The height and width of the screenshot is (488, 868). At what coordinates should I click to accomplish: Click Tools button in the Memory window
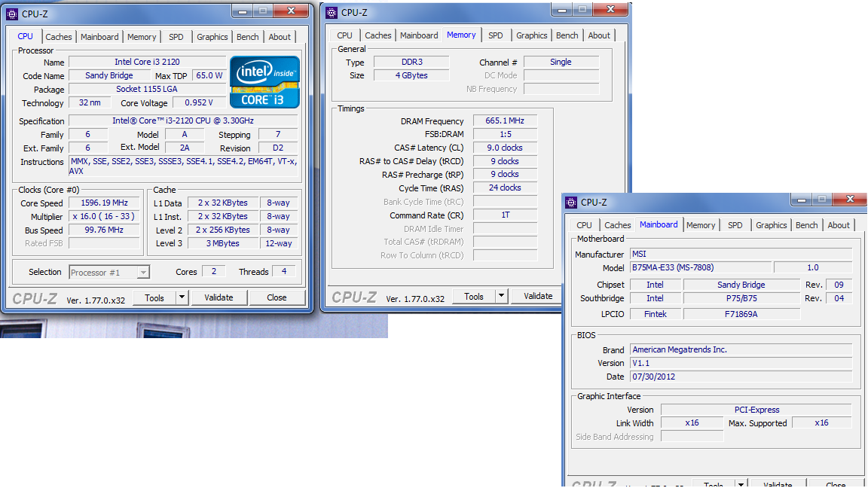[x=474, y=295]
